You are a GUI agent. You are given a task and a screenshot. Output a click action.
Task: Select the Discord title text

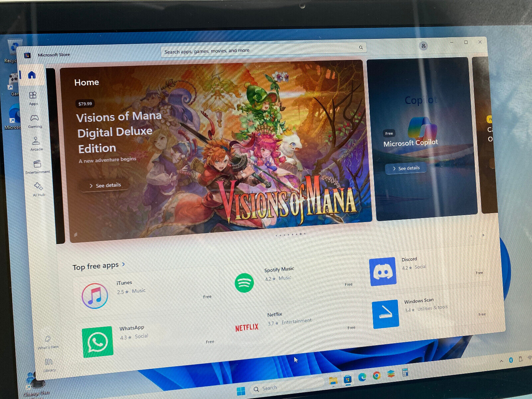[409, 259]
